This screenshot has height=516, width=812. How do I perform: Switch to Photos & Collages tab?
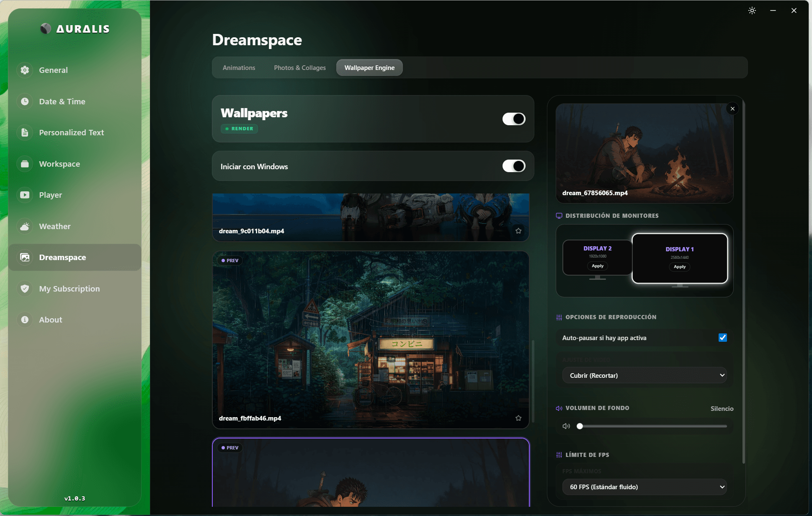(x=300, y=67)
